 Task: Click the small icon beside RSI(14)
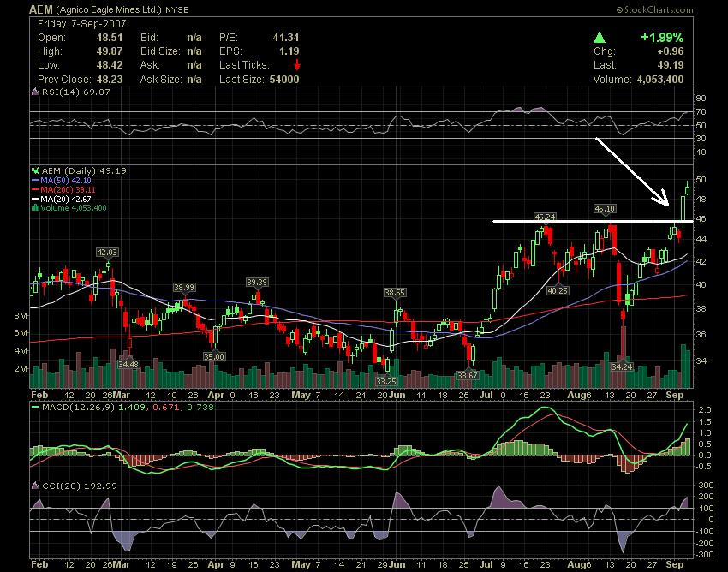click(35, 92)
